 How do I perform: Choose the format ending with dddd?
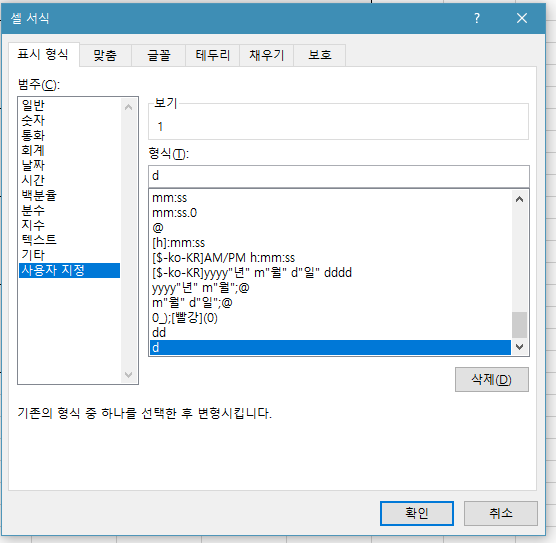click(330, 273)
